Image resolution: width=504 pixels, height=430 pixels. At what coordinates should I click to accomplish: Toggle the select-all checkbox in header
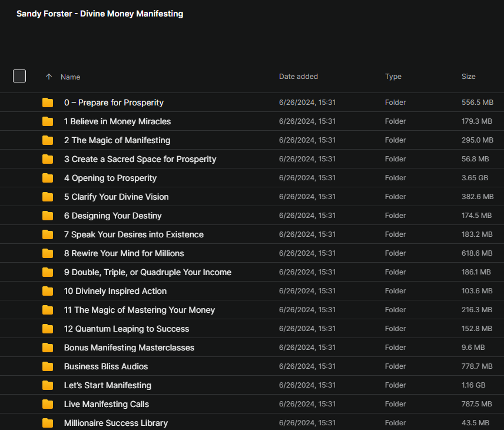coord(19,76)
